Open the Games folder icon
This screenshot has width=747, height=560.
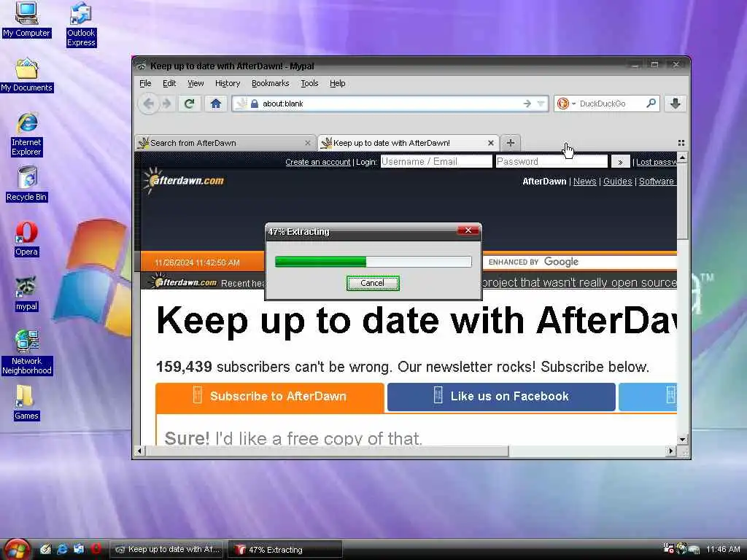click(26, 402)
